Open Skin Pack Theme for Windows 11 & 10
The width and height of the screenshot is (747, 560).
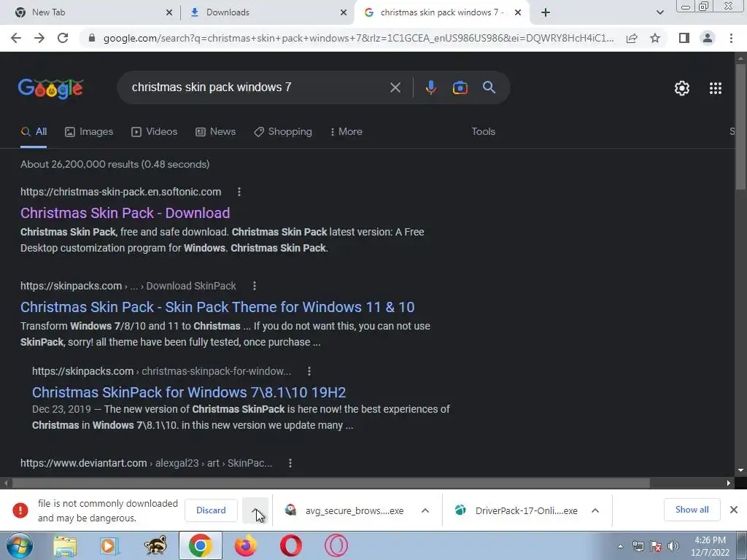click(x=217, y=307)
